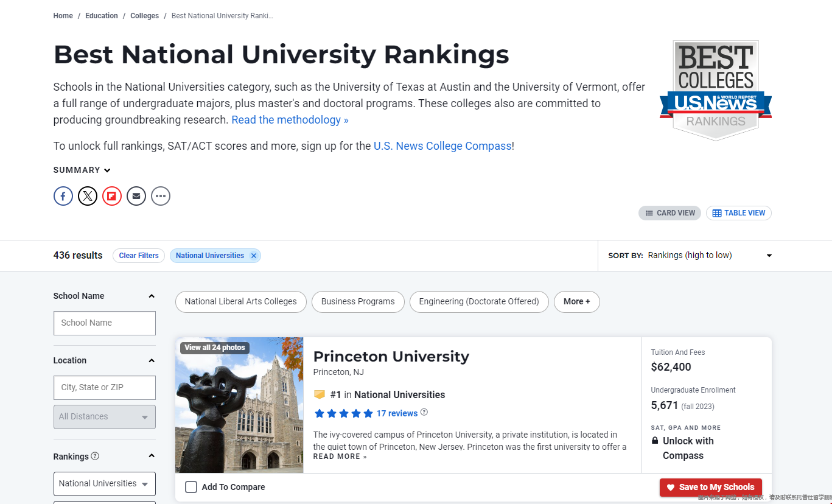
Task: Switch to Card View
Action: [x=670, y=213]
